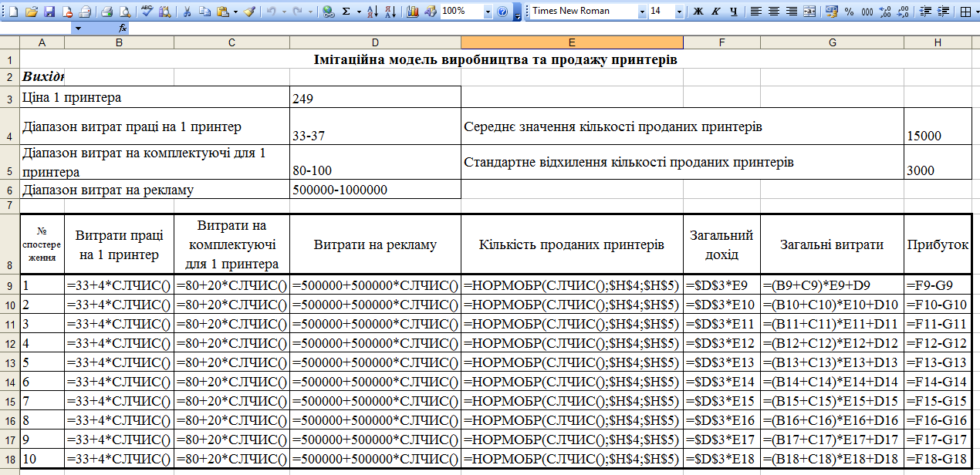The height and width of the screenshot is (475, 980).
Task: Sort descending with the Я-A down icon
Action: tap(390, 12)
